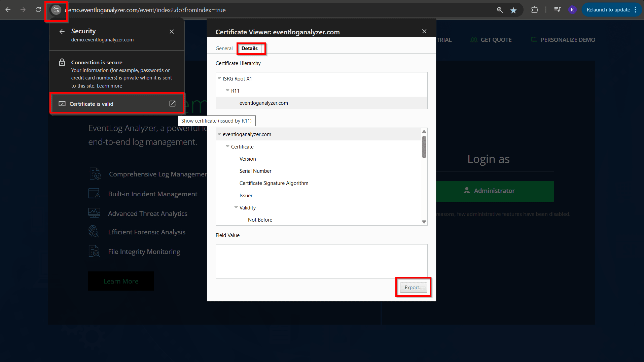Close the Security popup
The width and height of the screenshot is (644, 362).
(172, 32)
